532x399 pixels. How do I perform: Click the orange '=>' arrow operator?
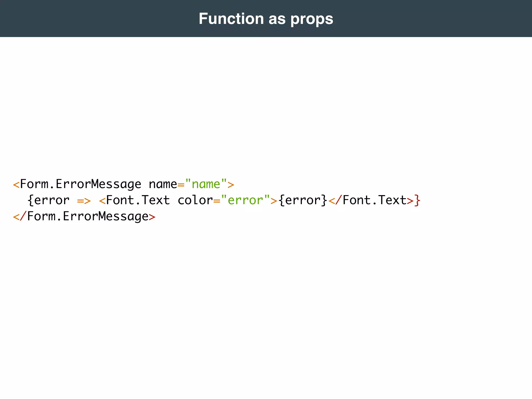point(84,201)
